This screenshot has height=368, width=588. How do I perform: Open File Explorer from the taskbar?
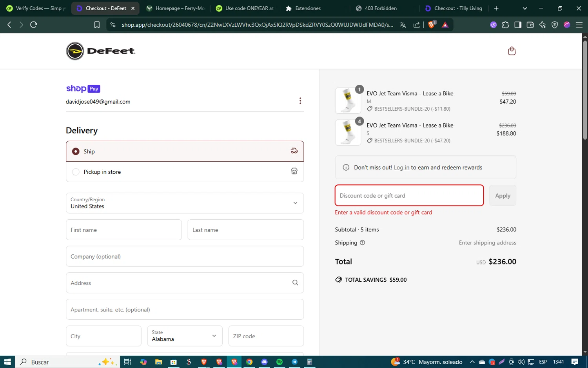tap(158, 362)
